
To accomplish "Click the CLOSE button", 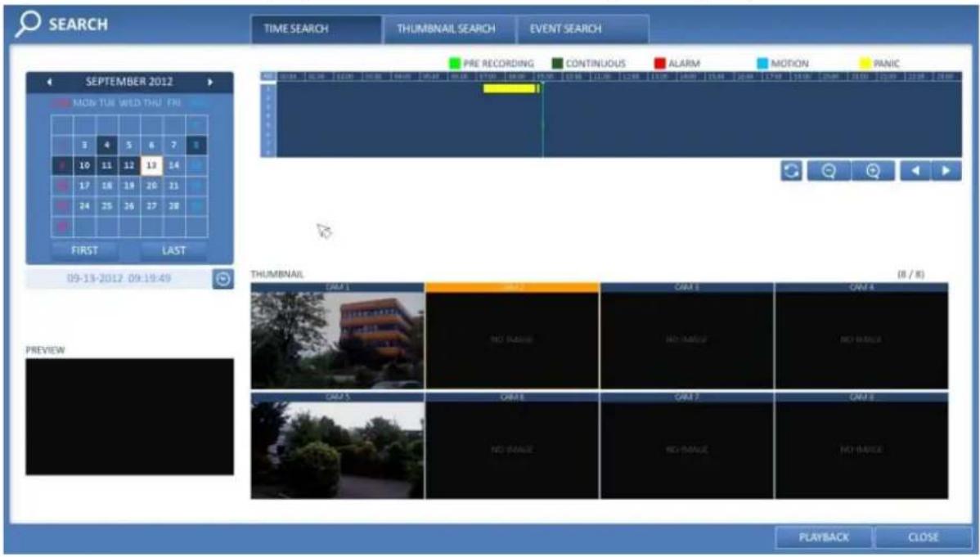I will [923, 537].
